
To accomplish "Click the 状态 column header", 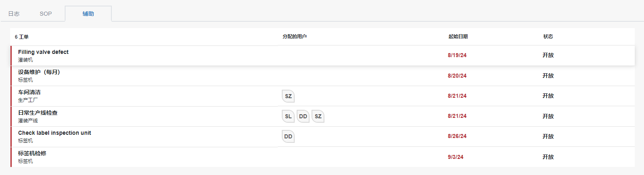I will coord(548,37).
